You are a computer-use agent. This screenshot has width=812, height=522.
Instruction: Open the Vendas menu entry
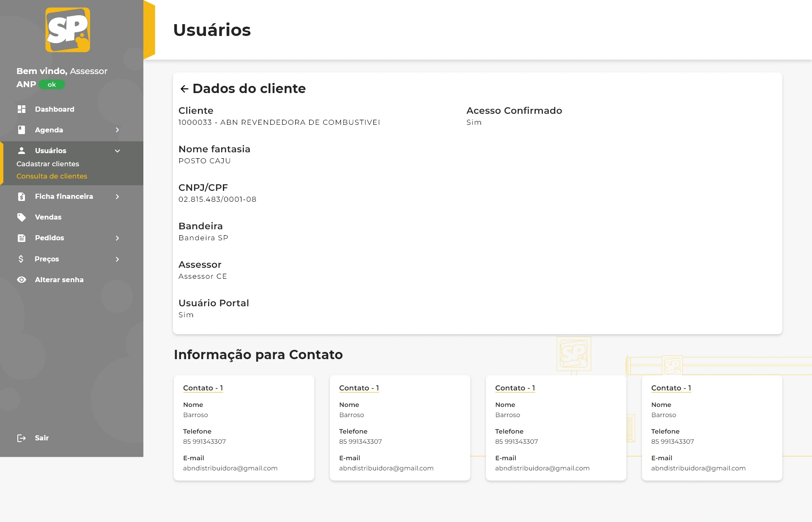click(48, 217)
